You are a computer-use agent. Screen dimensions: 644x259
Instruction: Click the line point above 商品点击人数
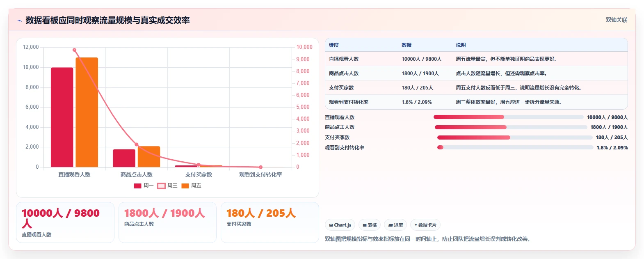(x=137, y=144)
